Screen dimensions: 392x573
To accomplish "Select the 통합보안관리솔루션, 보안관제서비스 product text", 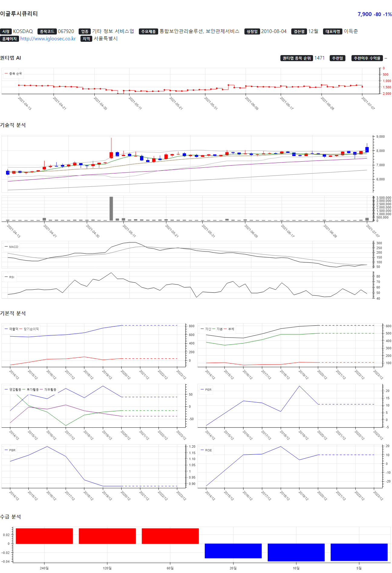I will [x=199, y=31].
